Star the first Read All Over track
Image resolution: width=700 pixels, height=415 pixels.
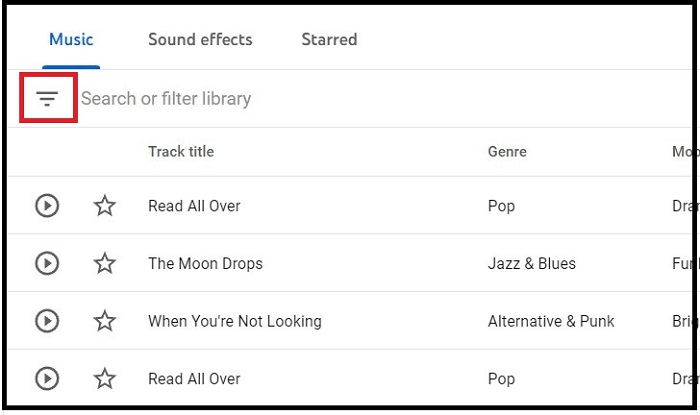coord(105,206)
